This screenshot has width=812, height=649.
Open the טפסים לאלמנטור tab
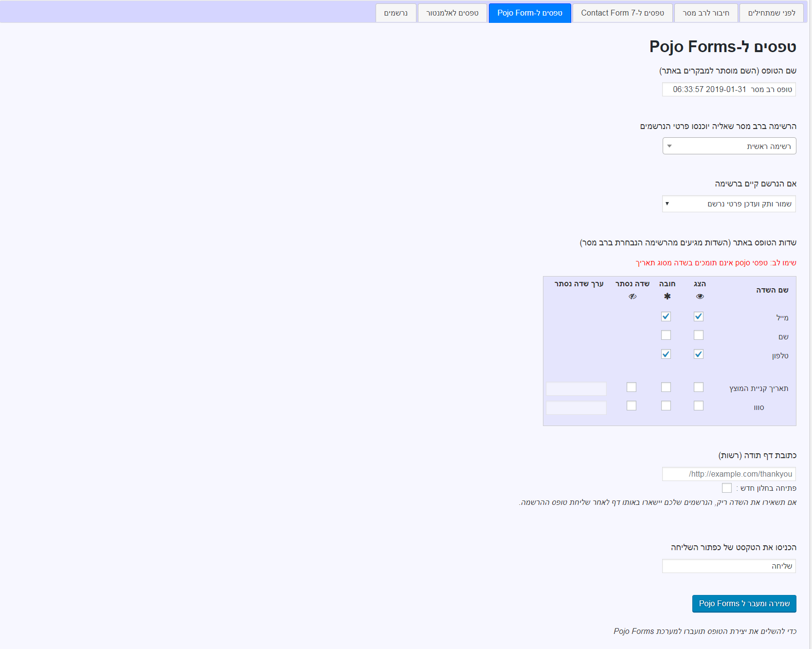tap(452, 13)
